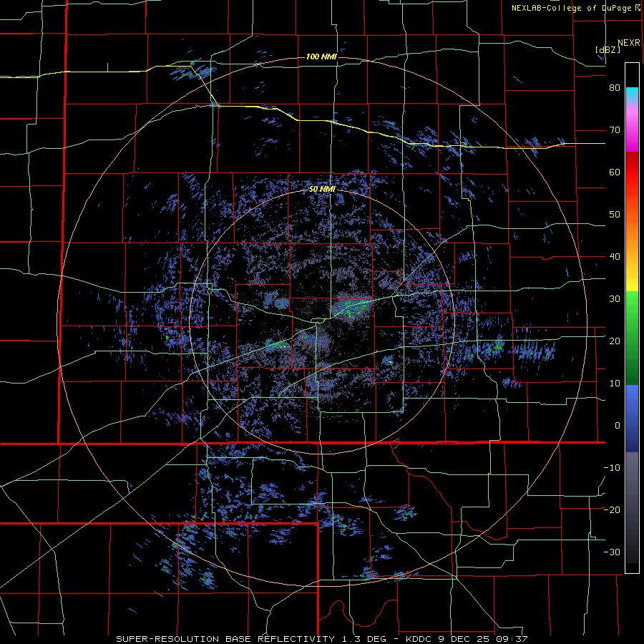Click the 0 value on dBZ scale
Viewport: 644px width, 644px height.
click(618, 426)
